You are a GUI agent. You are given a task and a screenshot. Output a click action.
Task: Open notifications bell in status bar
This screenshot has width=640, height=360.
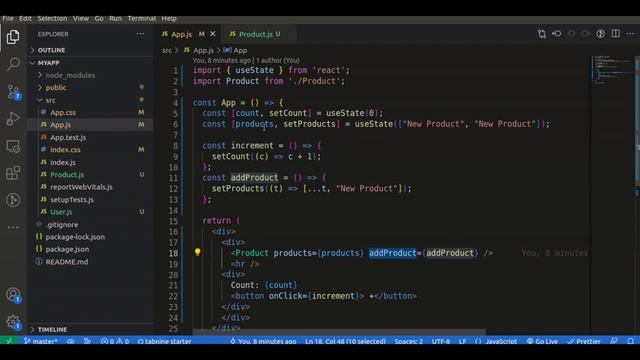631,341
